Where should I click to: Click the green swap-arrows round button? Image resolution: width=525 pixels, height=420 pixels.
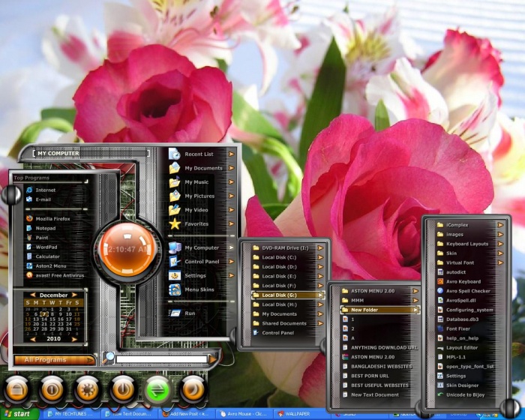click(x=158, y=390)
